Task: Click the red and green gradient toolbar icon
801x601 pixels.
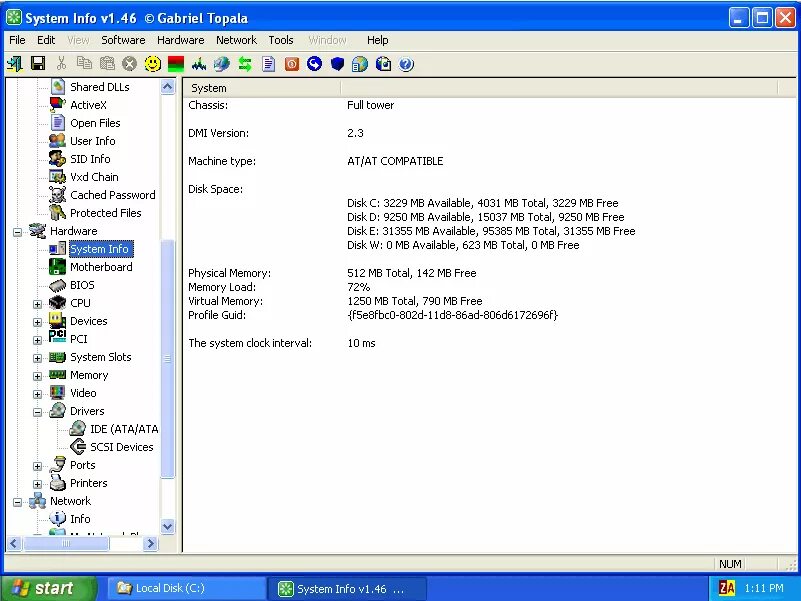Action: 176,64
